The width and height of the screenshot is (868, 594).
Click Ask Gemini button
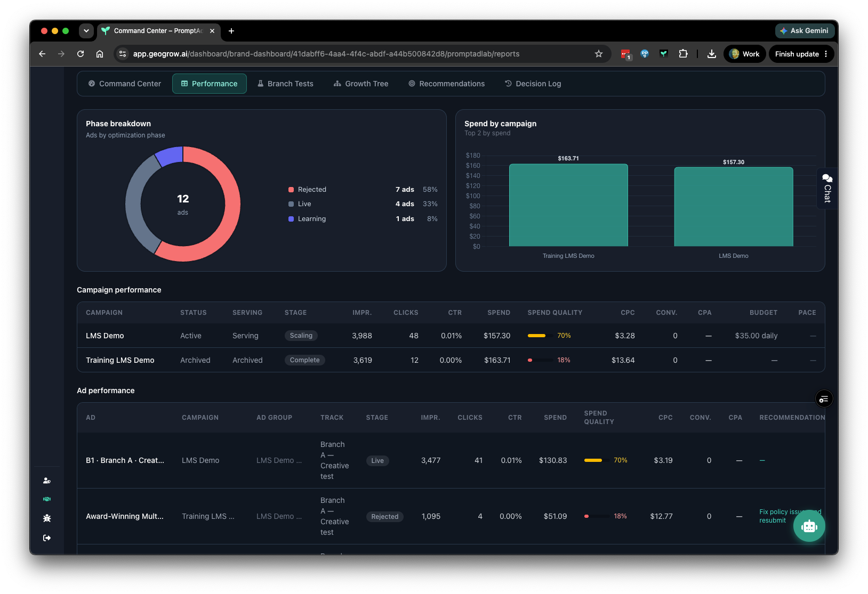(805, 31)
